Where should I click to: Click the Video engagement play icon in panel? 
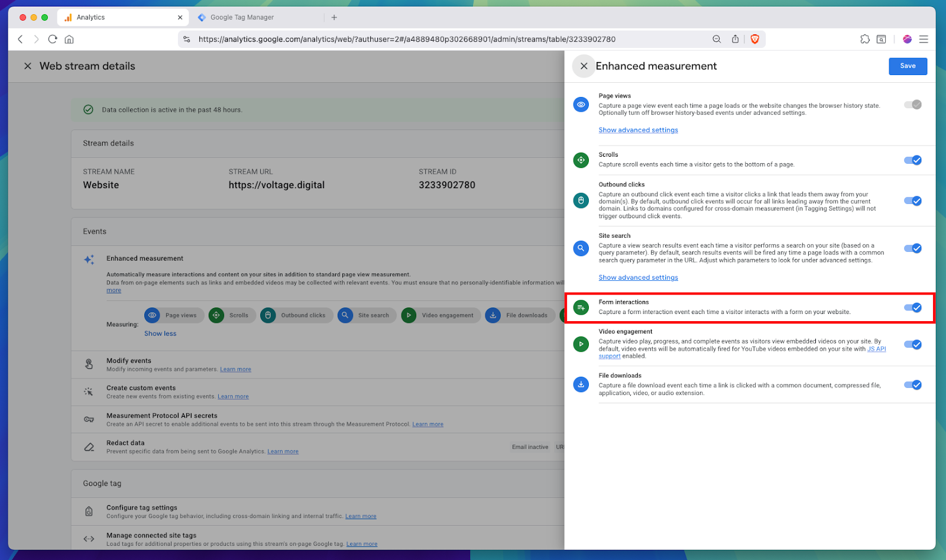point(581,344)
